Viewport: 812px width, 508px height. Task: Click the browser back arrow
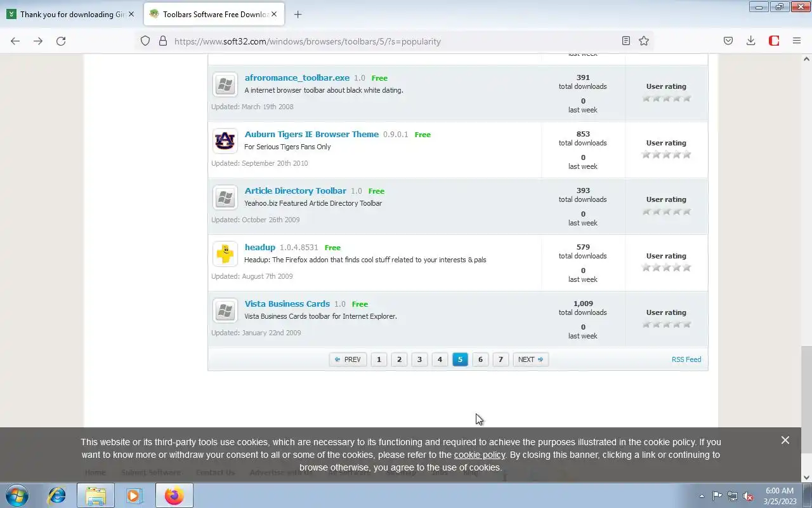click(15, 41)
